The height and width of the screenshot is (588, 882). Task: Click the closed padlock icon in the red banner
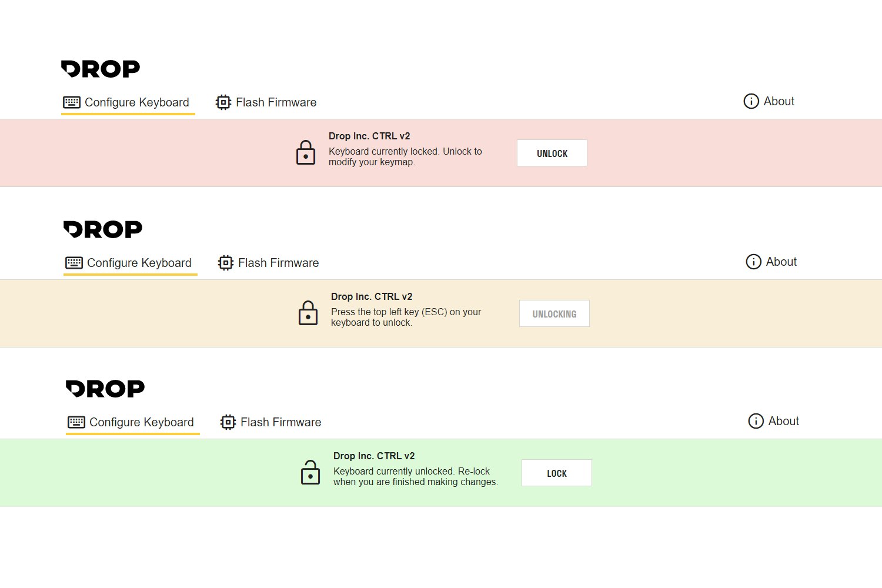point(306,153)
